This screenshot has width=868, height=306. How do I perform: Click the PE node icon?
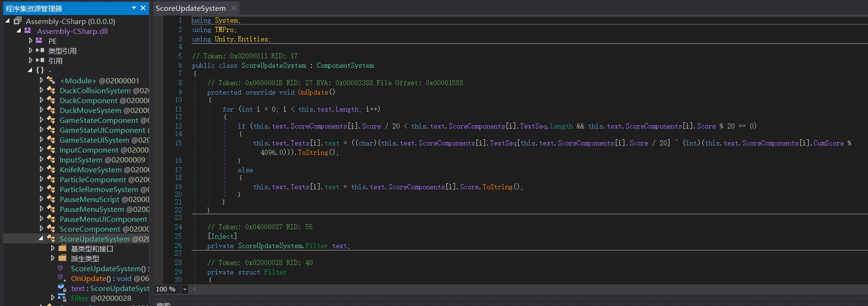click(39, 41)
